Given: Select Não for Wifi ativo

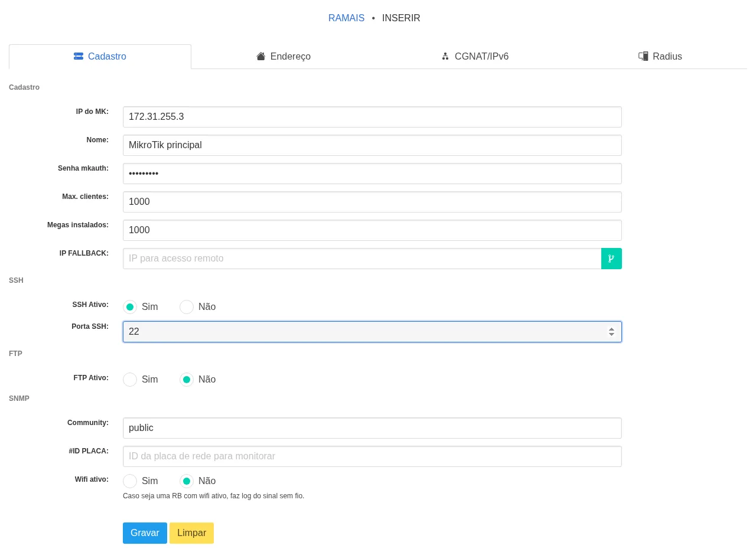Looking at the screenshot, I should tap(187, 481).
